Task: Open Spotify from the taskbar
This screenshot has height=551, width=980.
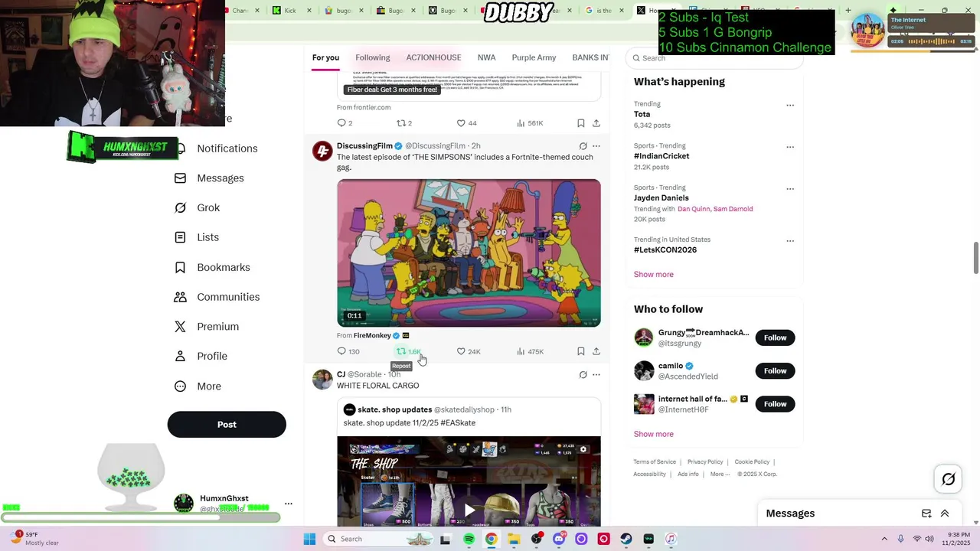Action: pos(469,539)
